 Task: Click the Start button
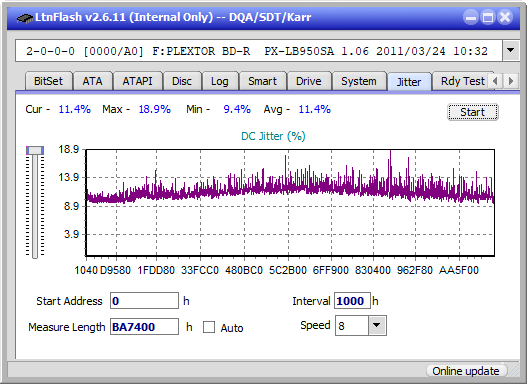tap(473, 112)
